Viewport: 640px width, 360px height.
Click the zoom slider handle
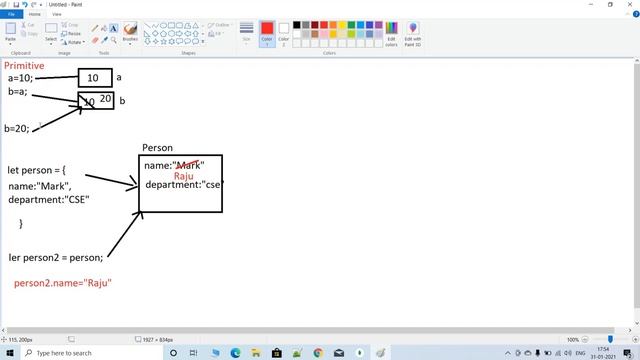point(610,339)
